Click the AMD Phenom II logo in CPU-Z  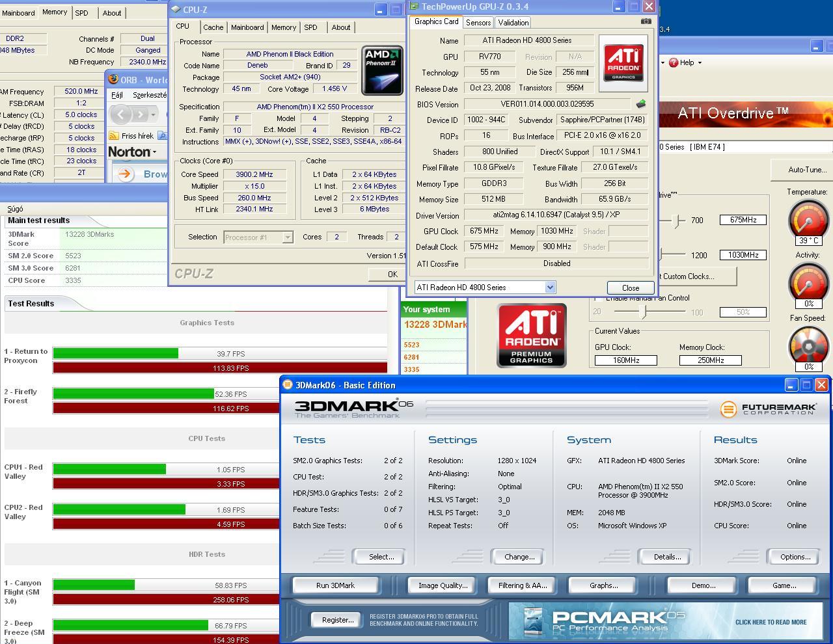[382, 70]
